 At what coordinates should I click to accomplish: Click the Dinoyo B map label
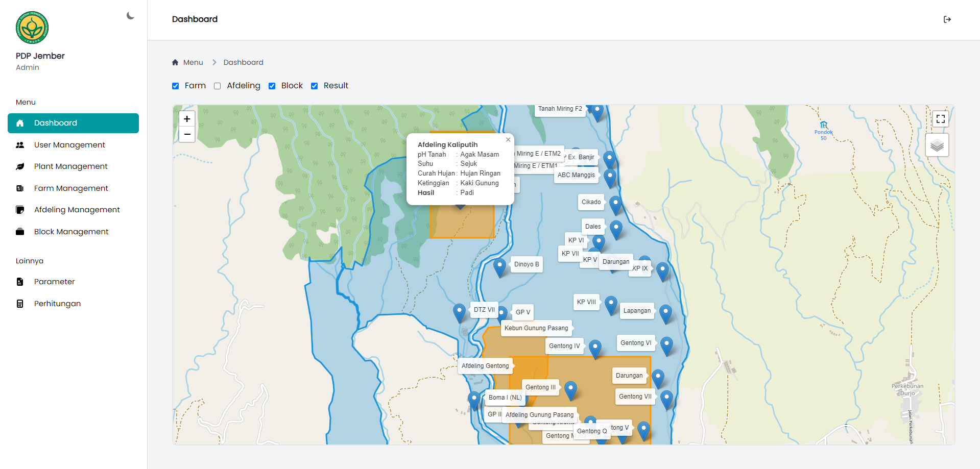click(526, 264)
